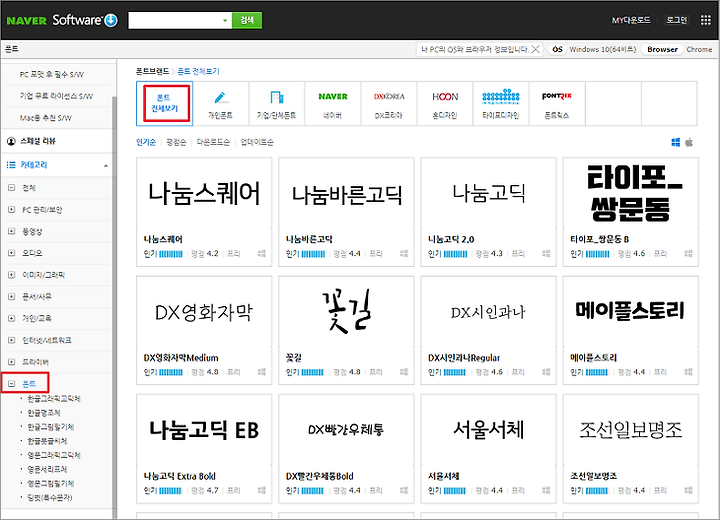The height and width of the screenshot is (520, 720).
Task: Click Windows icon on DX영화자막Medium card
Action: click(262, 372)
